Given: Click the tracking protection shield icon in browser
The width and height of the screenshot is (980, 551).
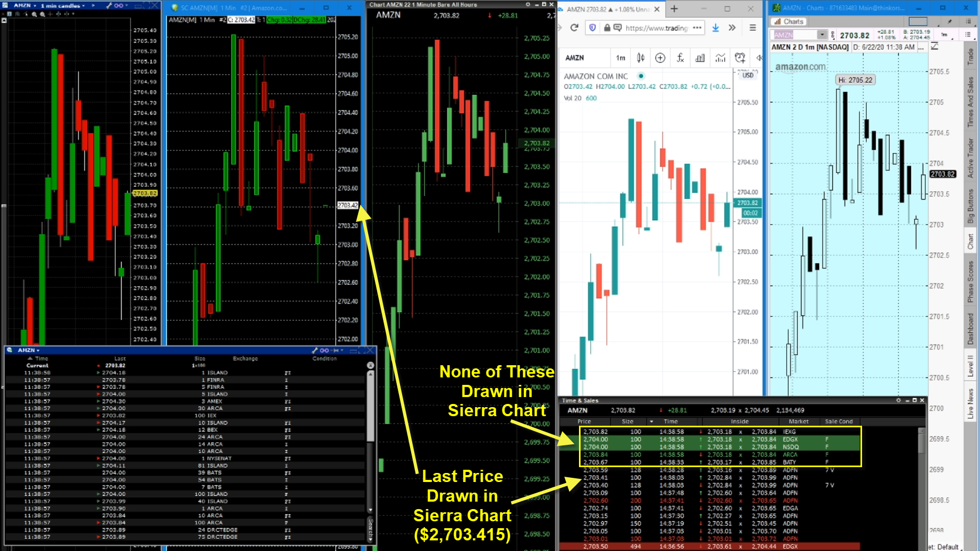Looking at the screenshot, I should coord(593,28).
